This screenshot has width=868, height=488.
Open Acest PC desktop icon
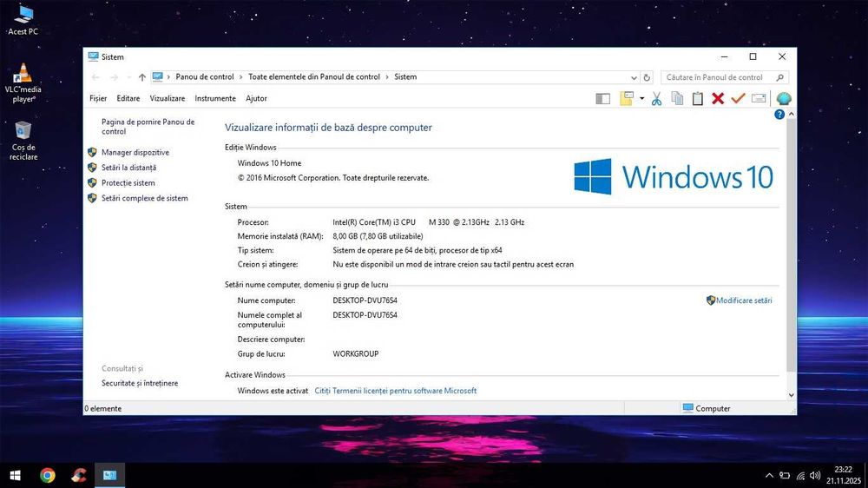23,21
